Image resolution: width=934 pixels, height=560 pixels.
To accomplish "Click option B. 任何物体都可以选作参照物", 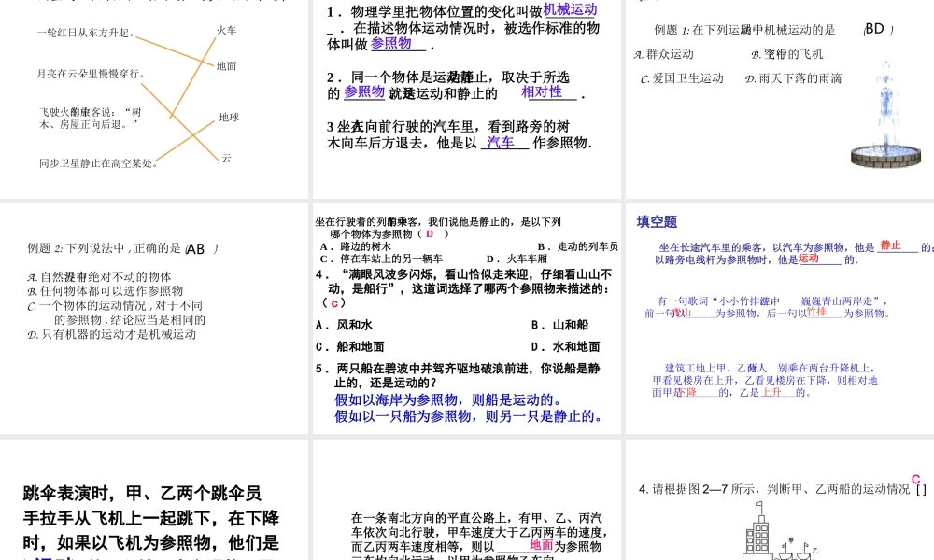I will [x=105, y=291].
